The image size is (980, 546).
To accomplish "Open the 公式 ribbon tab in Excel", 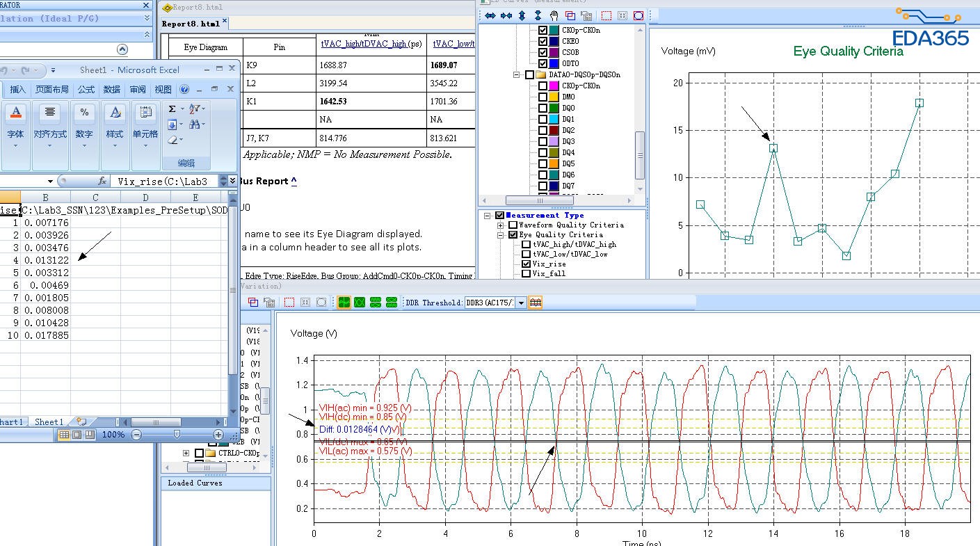I will pos(86,89).
